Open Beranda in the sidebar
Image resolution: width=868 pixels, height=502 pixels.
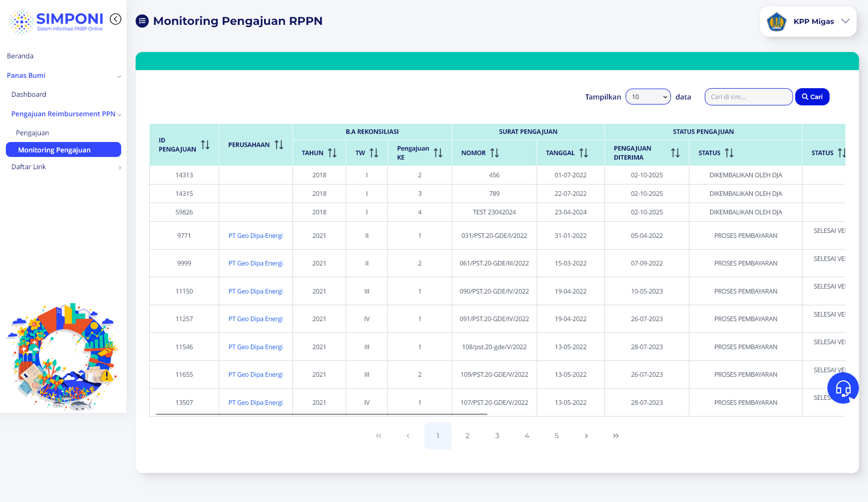click(x=20, y=56)
